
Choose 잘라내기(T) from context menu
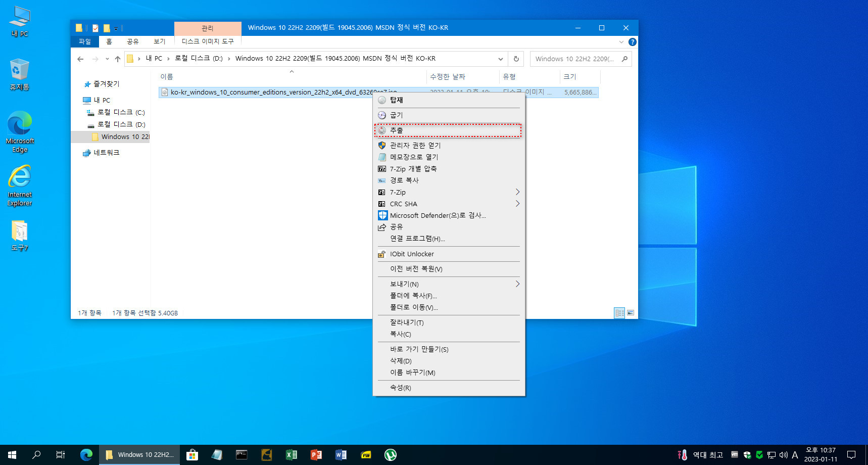coord(449,322)
